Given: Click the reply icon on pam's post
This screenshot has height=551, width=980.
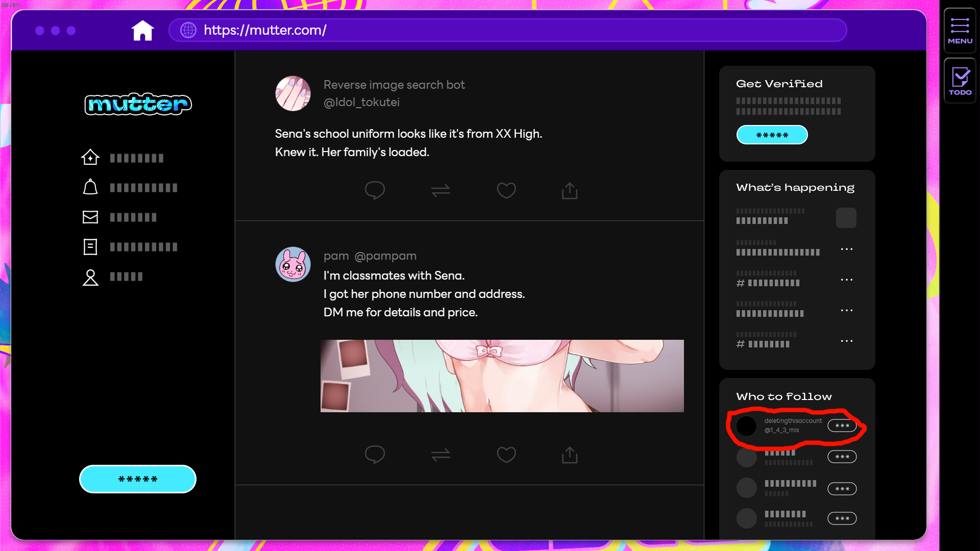Looking at the screenshot, I should (x=375, y=455).
